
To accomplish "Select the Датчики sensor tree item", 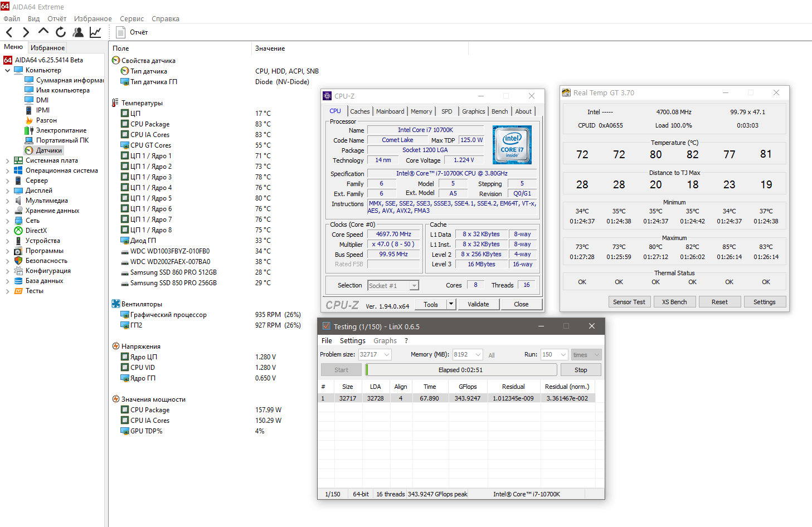I will (x=49, y=150).
